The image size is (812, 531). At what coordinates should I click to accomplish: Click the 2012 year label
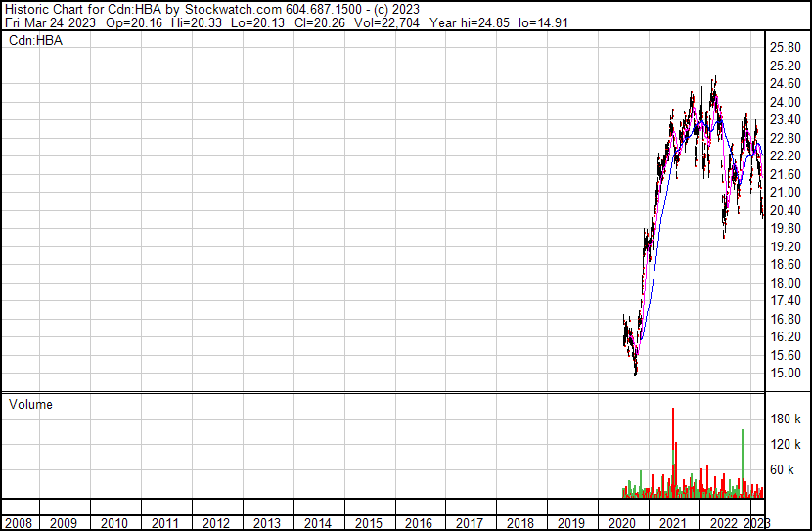[216, 523]
